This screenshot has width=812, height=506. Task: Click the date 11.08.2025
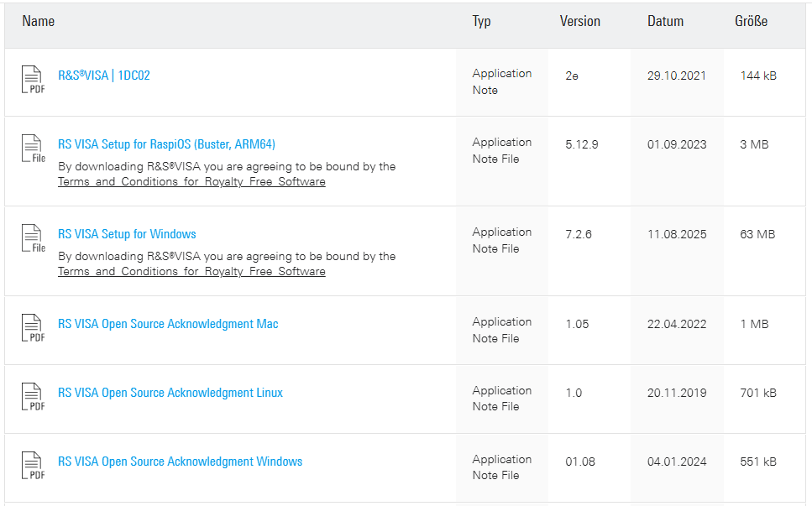tap(677, 234)
